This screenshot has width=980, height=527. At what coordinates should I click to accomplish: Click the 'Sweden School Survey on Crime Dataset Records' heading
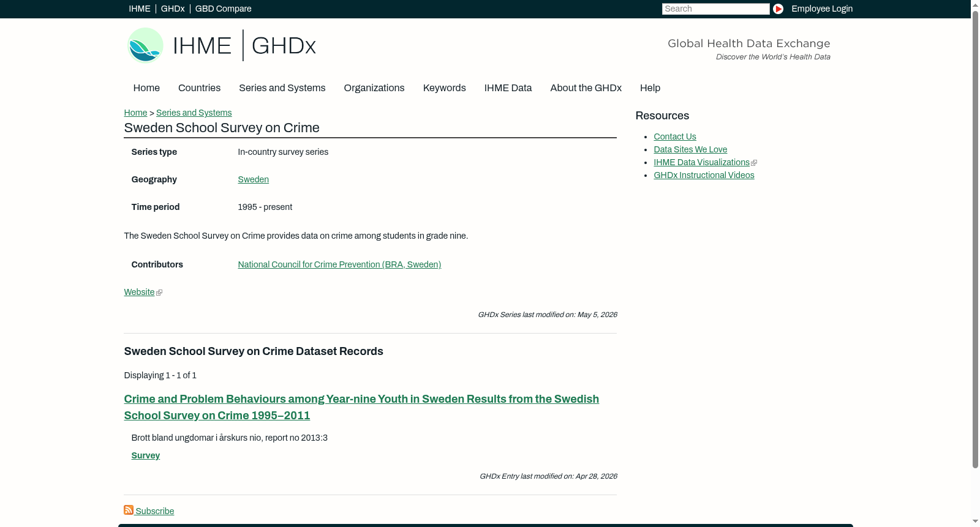[x=254, y=351]
